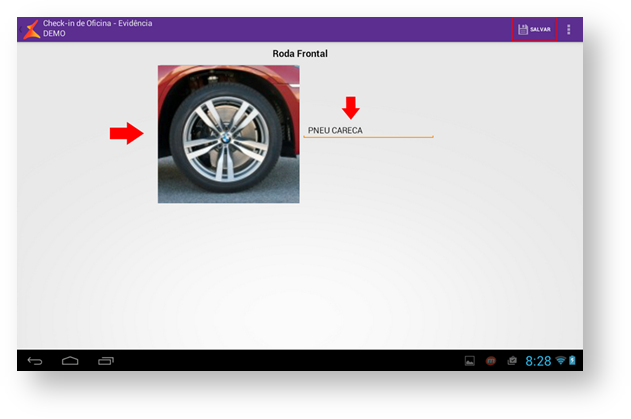Tap the Android back navigation button
The image size is (631, 419).
pyautogui.click(x=35, y=361)
